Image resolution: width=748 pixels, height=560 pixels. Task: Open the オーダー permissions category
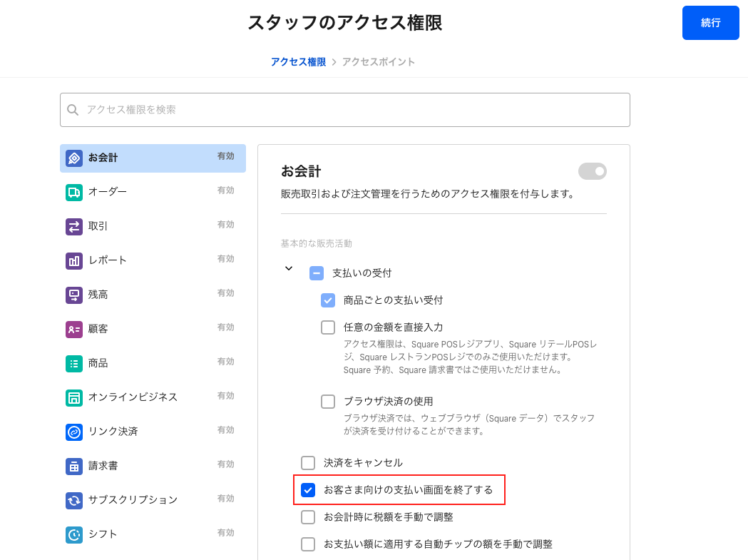coord(153,192)
